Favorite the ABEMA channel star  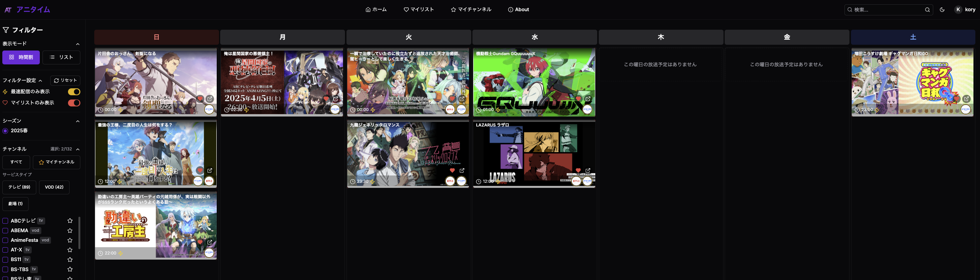[70, 231]
